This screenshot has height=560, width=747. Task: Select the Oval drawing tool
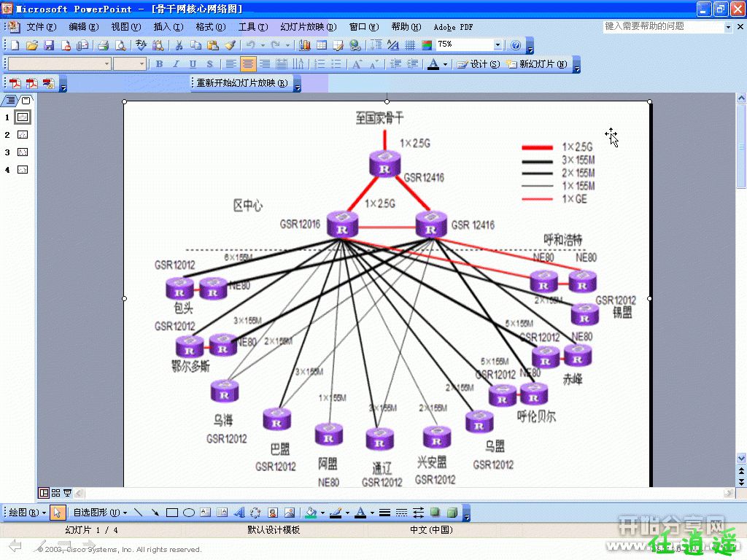click(189, 513)
